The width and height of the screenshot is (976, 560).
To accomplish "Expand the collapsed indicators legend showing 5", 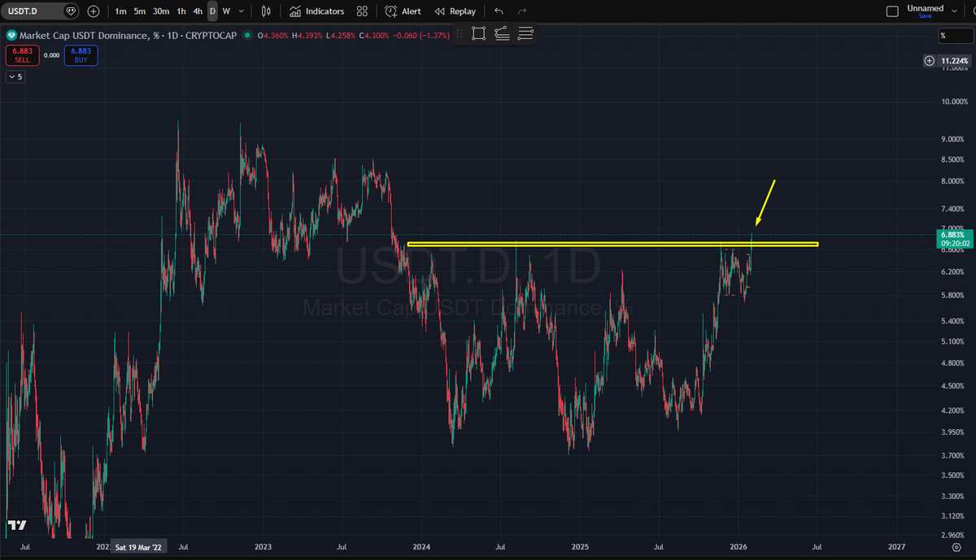I will [15, 76].
